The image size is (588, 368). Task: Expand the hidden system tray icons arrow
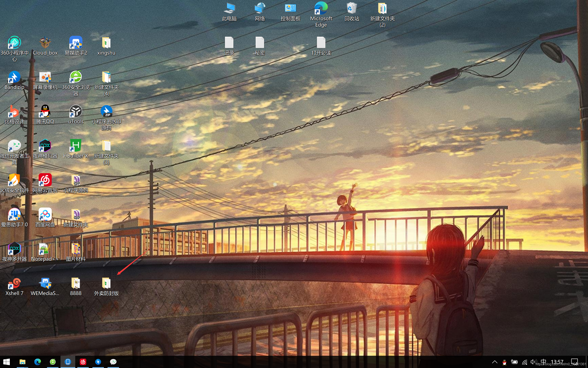(495, 362)
